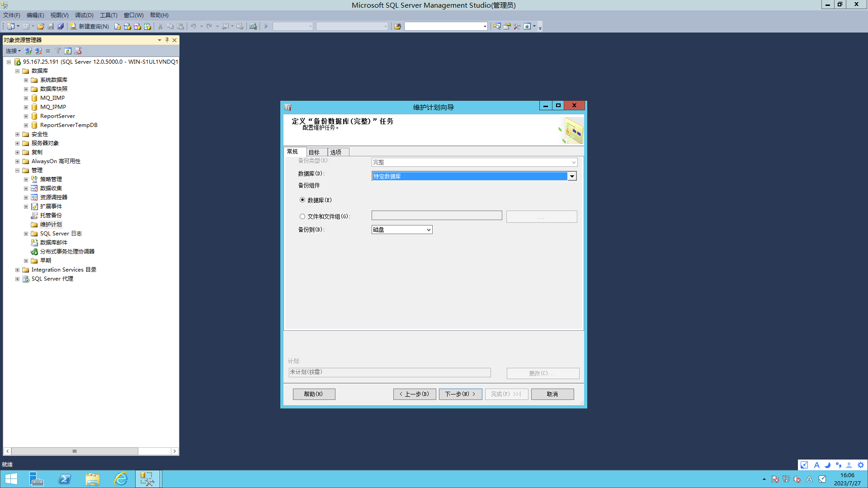
Task: Click the Connect Object Explorer icon
Action: click(28, 51)
